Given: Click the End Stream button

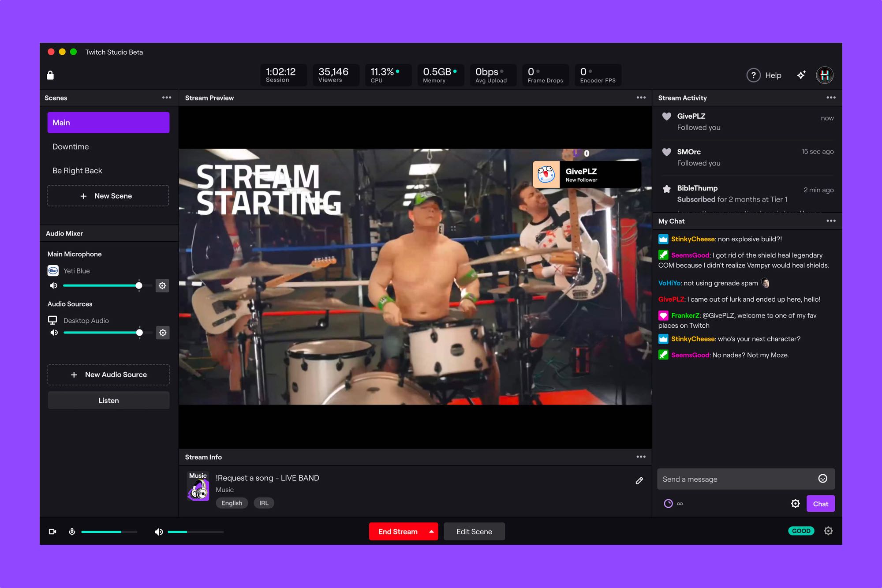Looking at the screenshot, I should [x=397, y=531].
